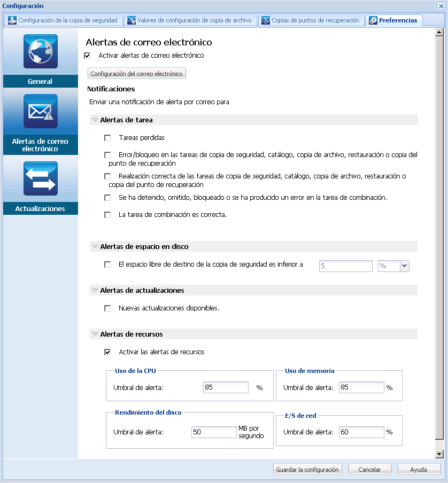Select the General globe icon in sidebar

coord(40,51)
